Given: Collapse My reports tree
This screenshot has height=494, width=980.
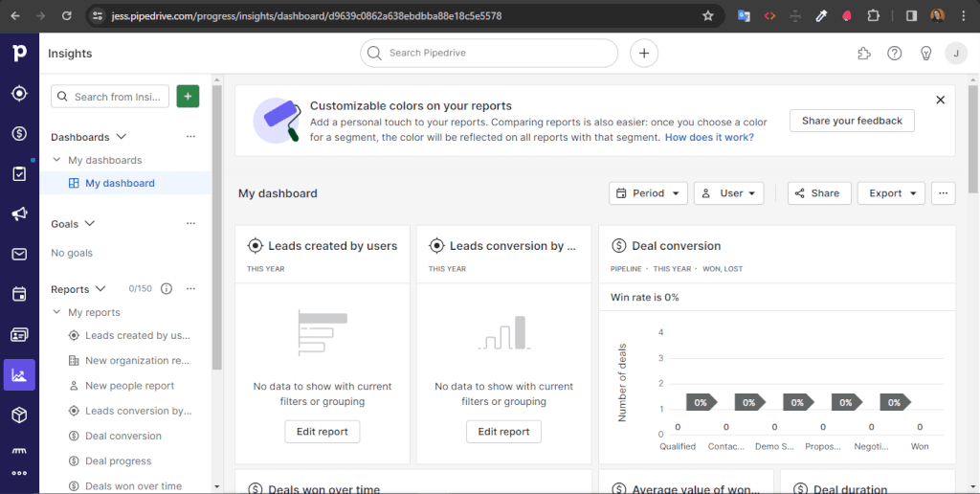Looking at the screenshot, I should point(56,312).
